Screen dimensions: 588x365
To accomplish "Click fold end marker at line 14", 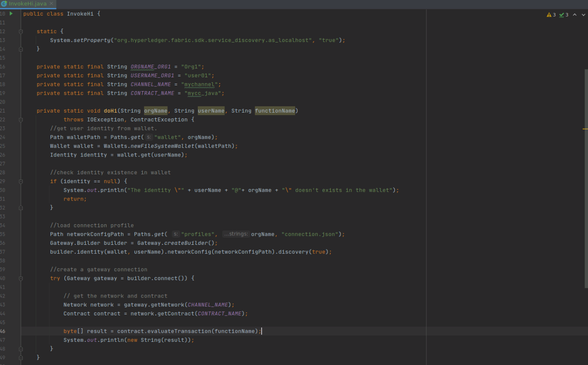I will (x=21, y=49).
